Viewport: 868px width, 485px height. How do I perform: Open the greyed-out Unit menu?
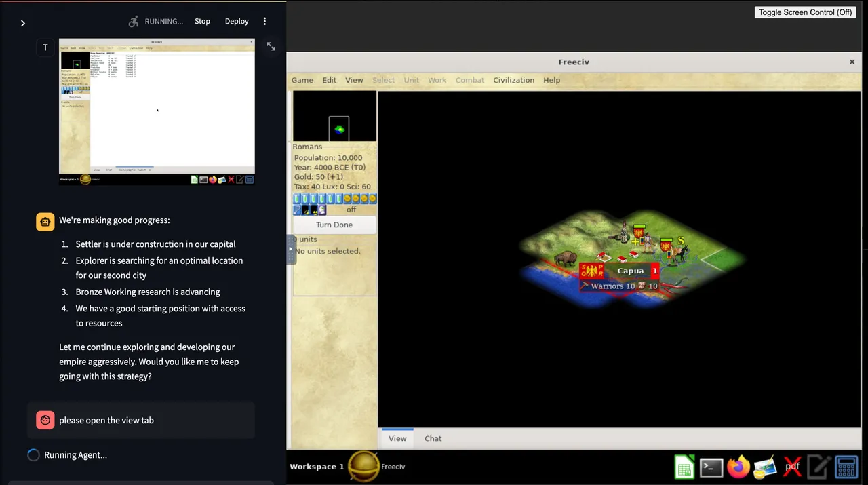(x=412, y=80)
